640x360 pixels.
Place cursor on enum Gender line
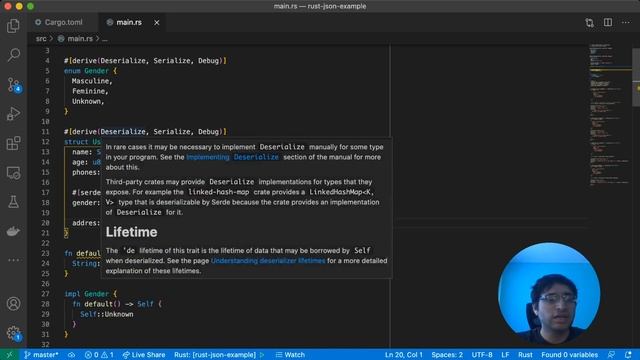[90, 71]
